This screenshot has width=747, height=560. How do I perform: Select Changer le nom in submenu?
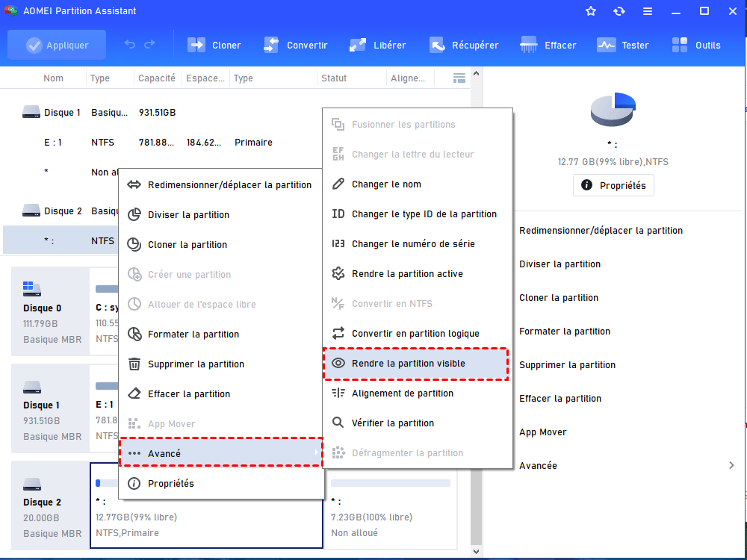(418, 184)
